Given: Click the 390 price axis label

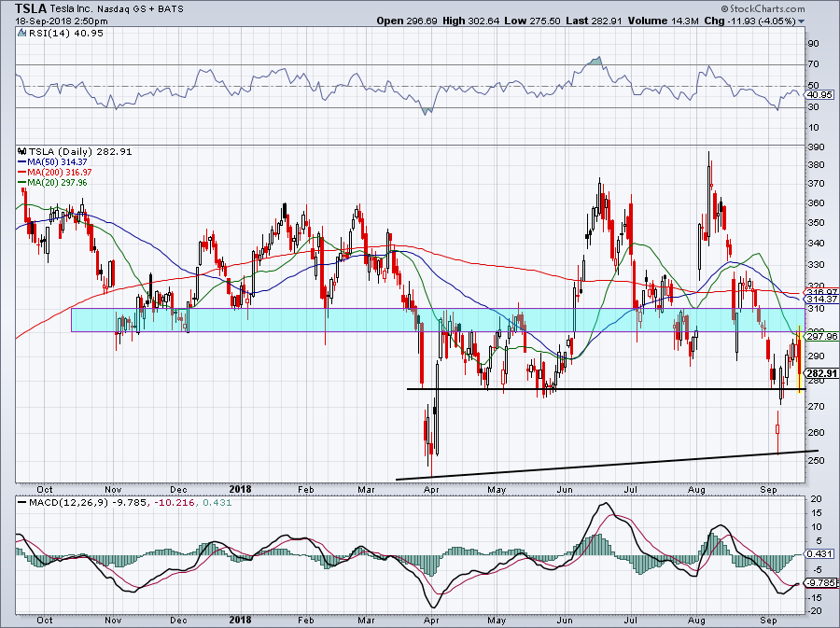Looking at the screenshot, I should click(x=818, y=147).
